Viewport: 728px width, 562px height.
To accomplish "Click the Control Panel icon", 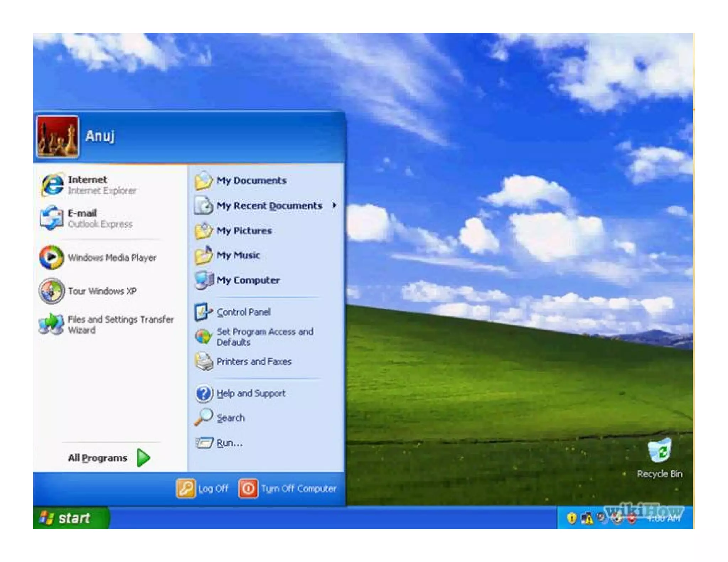I will pos(203,312).
